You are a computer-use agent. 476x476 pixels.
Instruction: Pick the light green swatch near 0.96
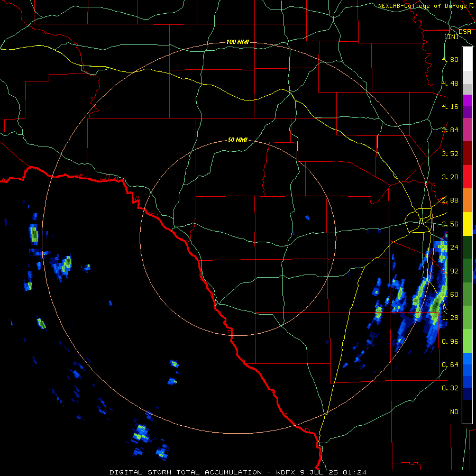(x=467, y=341)
